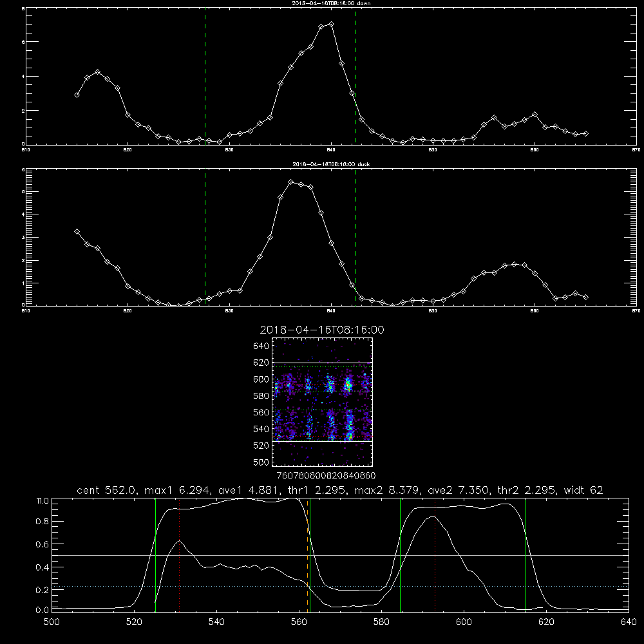The image size is (644, 644).
Task: Select red dotted line near 593 in bottom plot
Action: click(435, 555)
